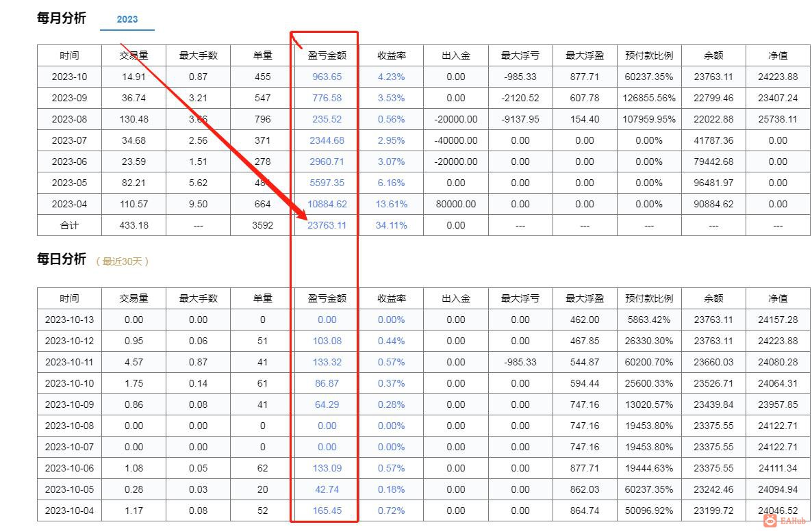This screenshot has height=531, width=812.
Task: Select the 2023-10 month cell
Action: click(x=69, y=77)
